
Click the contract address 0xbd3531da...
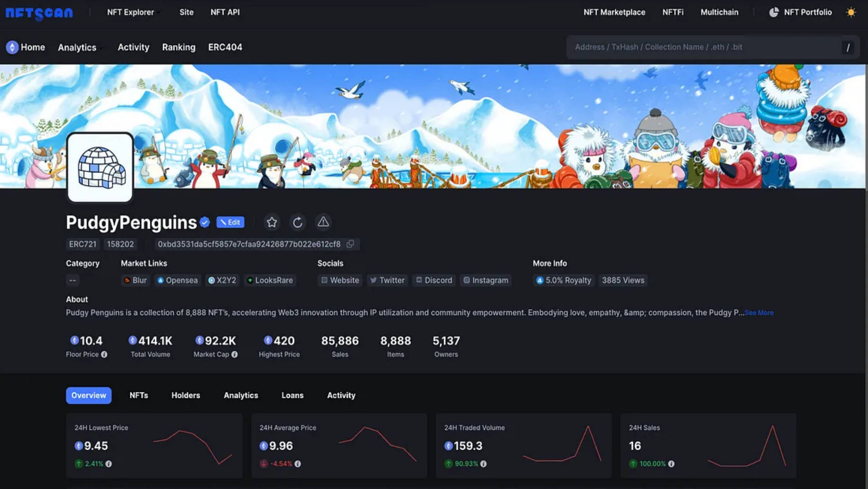click(249, 244)
